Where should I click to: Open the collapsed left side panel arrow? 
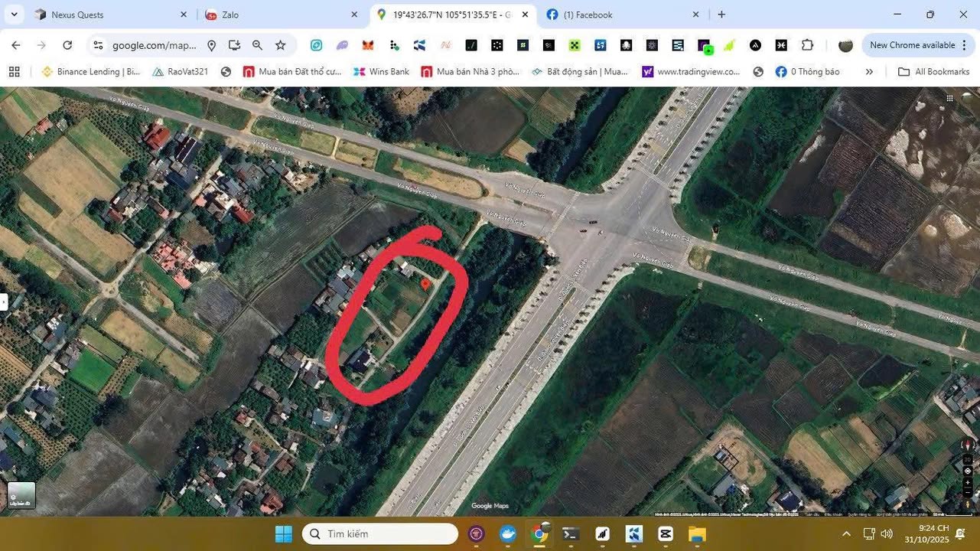(5, 302)
